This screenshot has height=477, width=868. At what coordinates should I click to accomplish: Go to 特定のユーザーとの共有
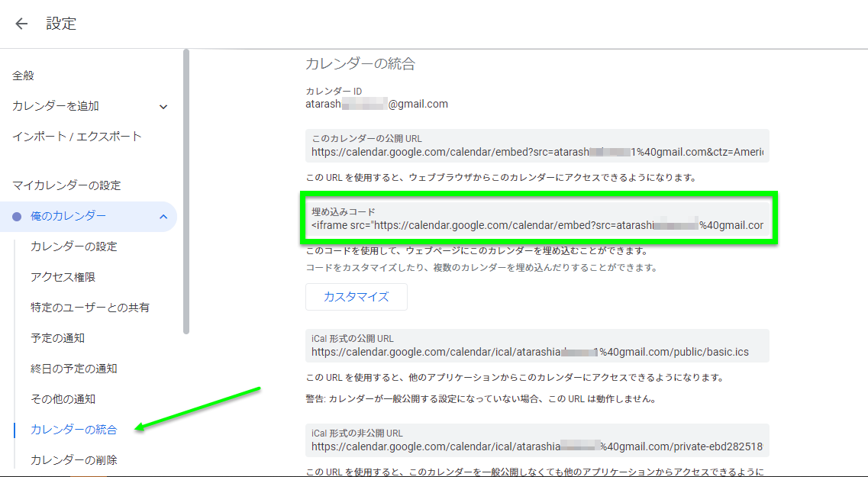click(89, 308)
